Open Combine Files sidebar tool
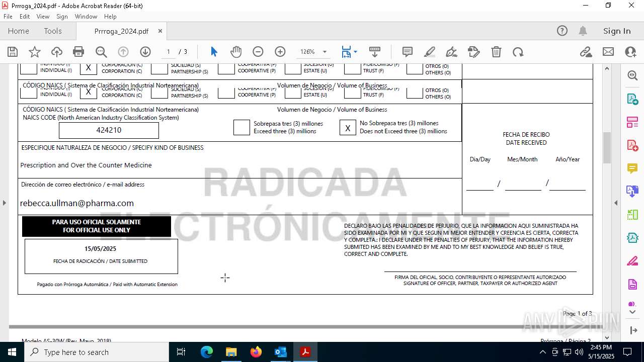 click(632, 192)
